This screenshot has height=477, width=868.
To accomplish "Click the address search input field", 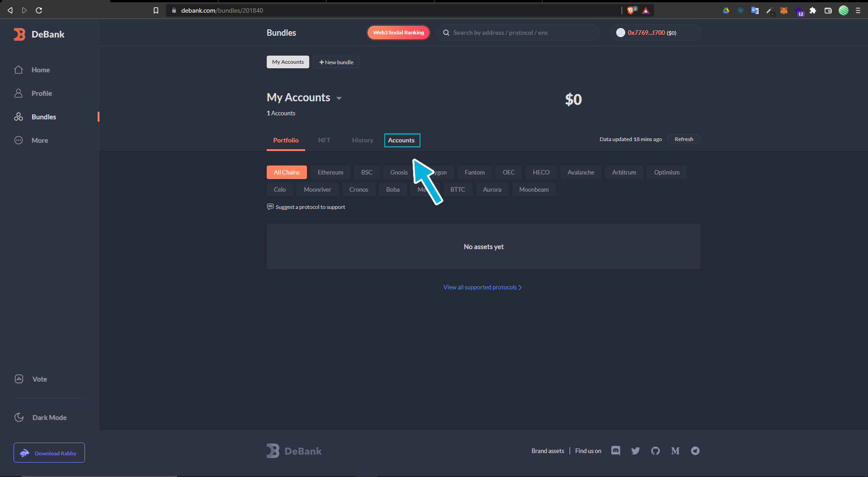I will (520, 33).
